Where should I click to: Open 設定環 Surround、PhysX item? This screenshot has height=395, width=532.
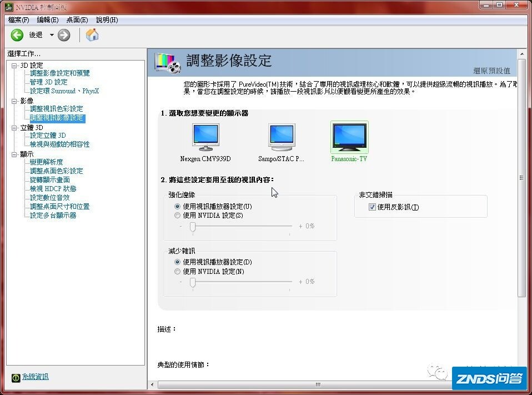pyautogui.click(x=64, y=91)
